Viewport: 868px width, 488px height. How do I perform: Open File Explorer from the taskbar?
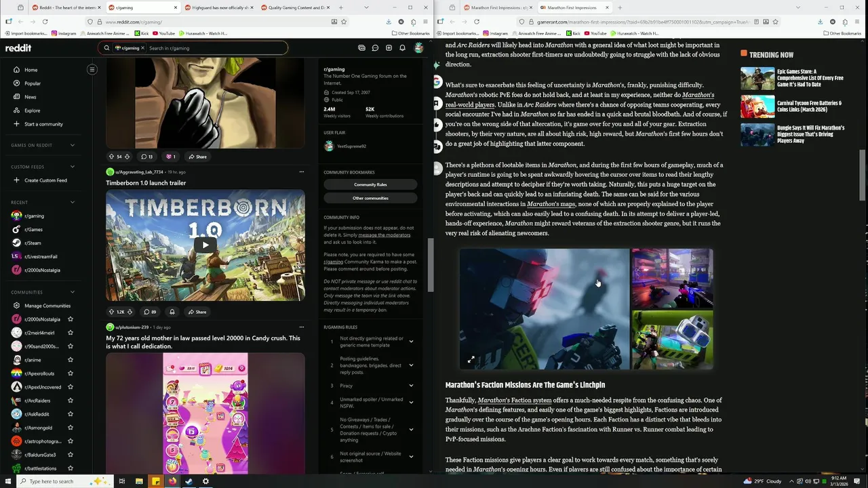pyautogui.click(x=139, y=481)
